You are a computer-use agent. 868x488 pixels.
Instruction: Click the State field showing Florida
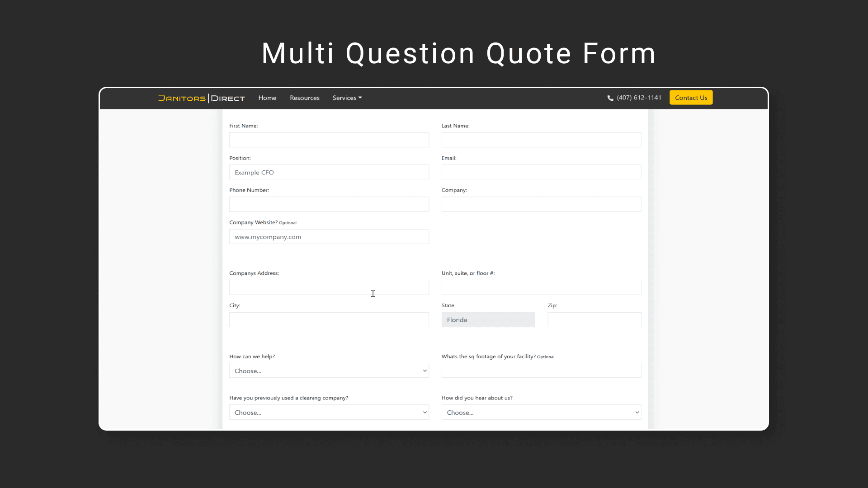pos(488,320)
